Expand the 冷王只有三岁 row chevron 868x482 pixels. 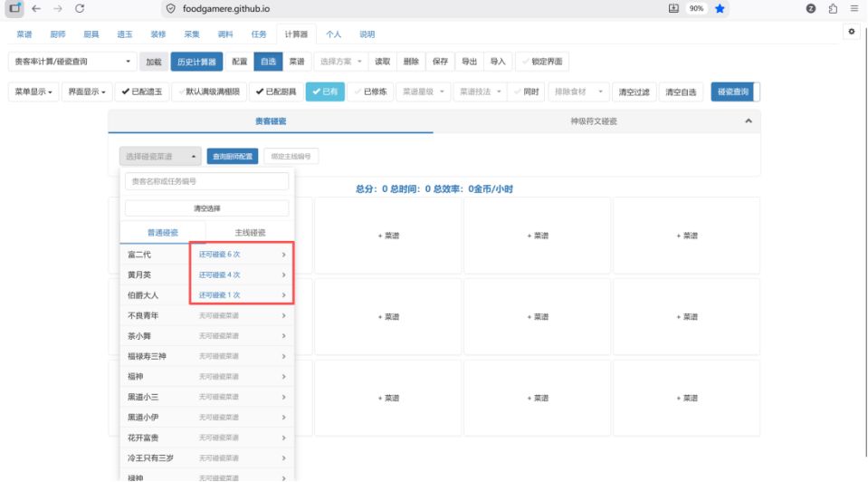[283, 458]
